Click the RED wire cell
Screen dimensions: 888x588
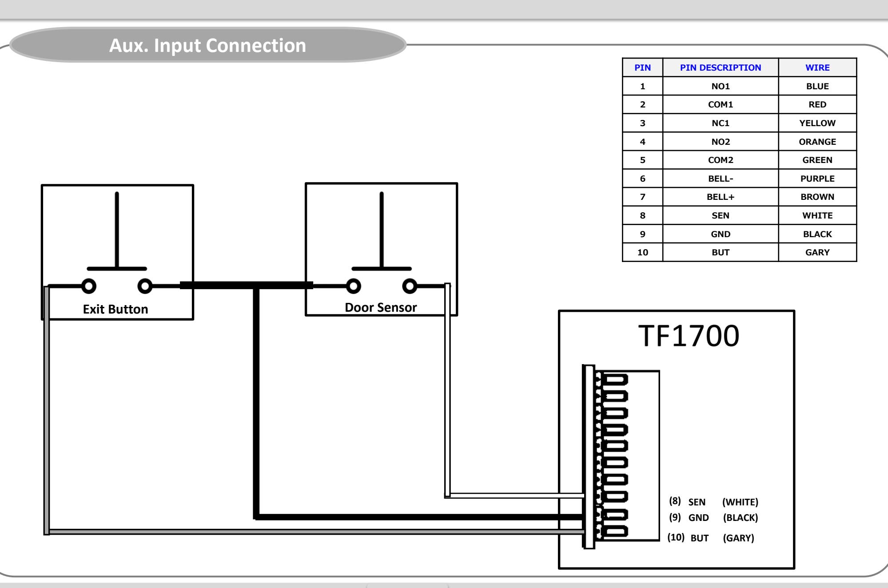pos(817,104)
